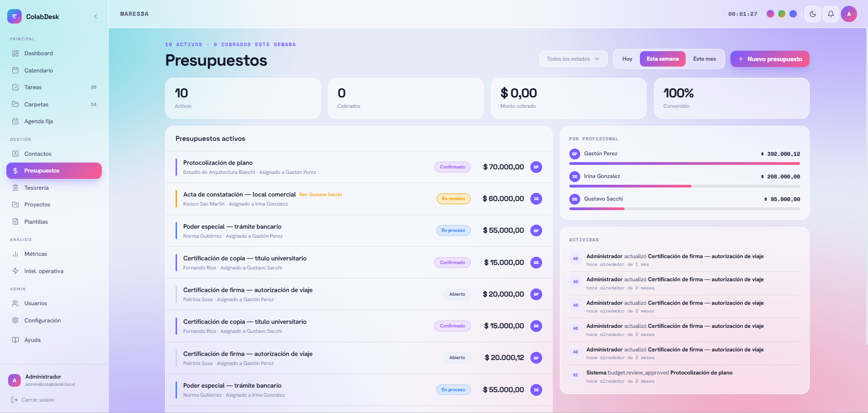
Task: Open the user avatar menu top right
Action: [x=849, y=14]
